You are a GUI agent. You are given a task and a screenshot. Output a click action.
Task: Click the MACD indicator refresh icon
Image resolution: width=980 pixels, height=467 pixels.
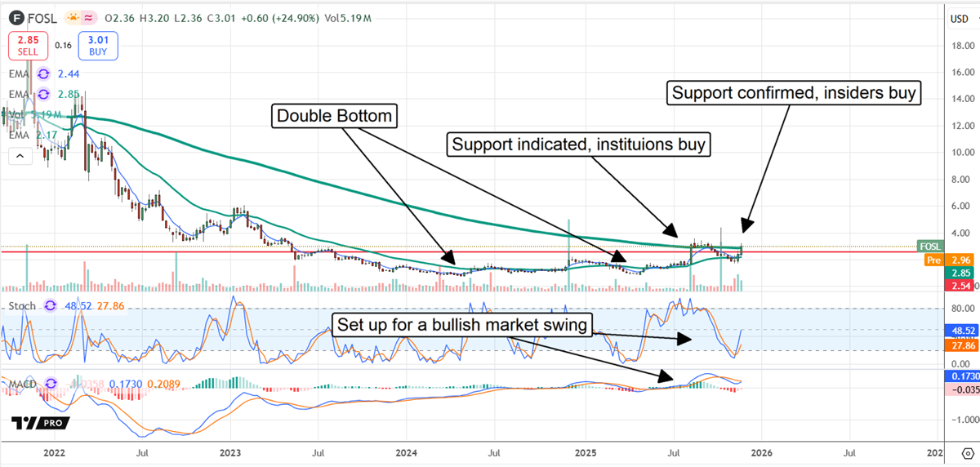coord(52,384)
